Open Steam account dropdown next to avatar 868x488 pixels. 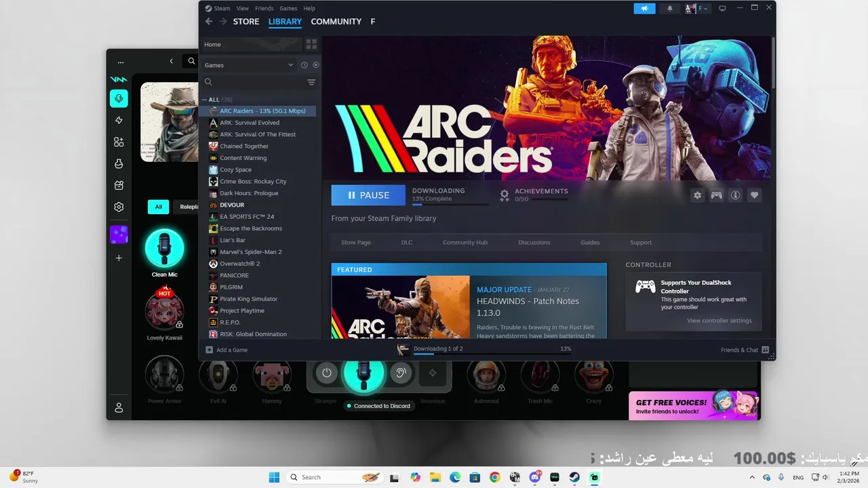pos(703,8)
